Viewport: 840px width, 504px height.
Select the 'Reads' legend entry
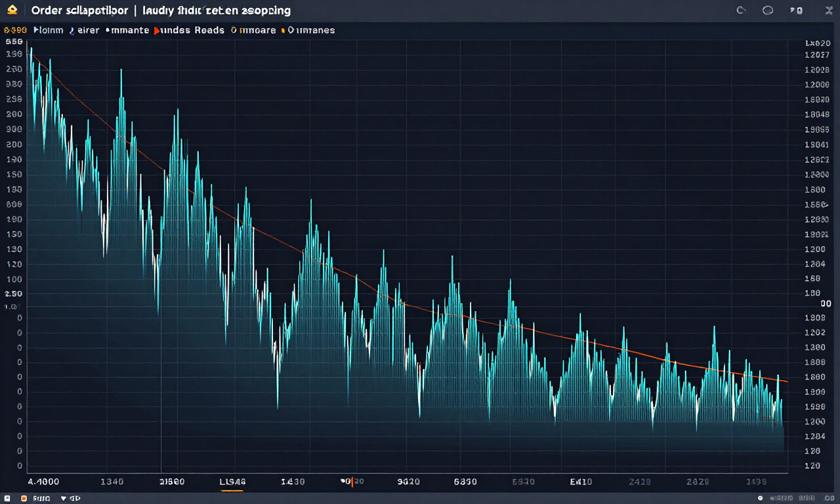209,30
